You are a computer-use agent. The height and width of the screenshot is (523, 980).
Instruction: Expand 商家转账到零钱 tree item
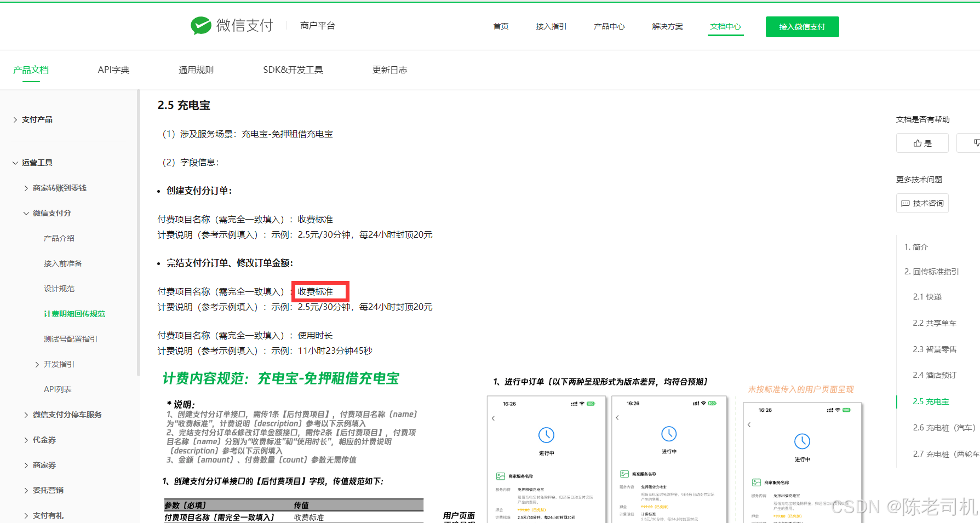point(55,188)
